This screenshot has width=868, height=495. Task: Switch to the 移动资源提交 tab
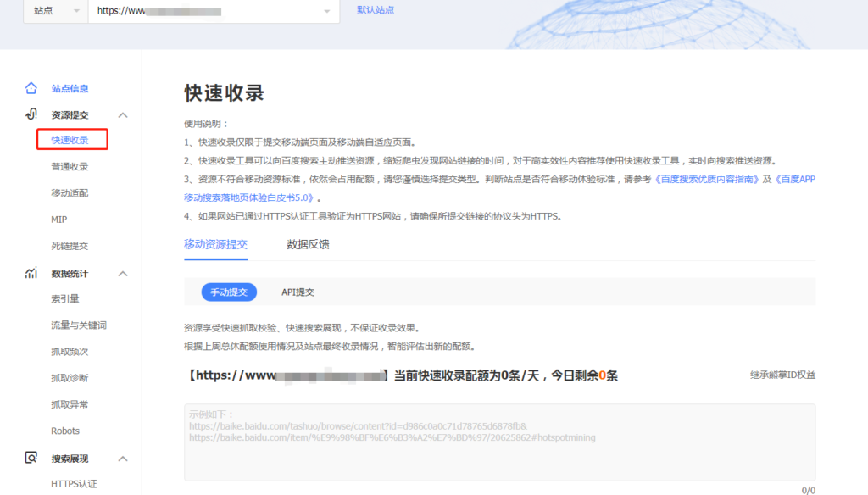216,244
